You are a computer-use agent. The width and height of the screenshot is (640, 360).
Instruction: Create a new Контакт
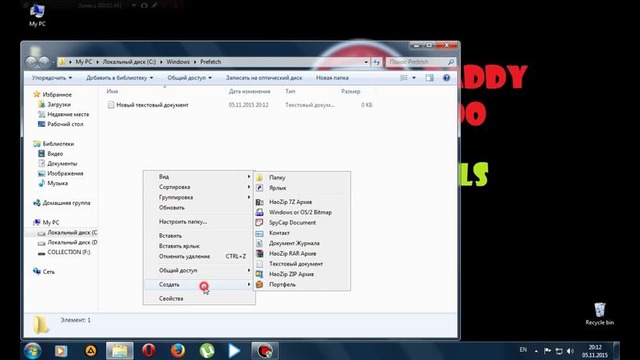[301, 233]
